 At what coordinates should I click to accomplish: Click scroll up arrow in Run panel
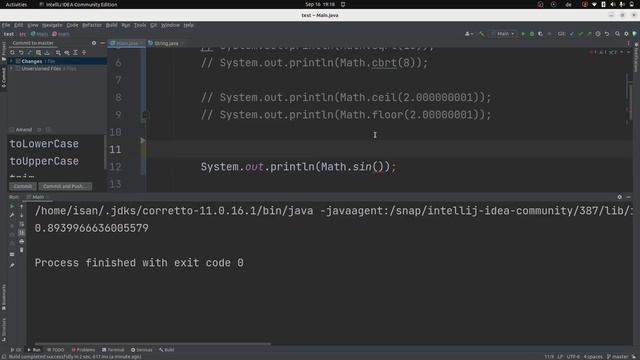(x=22, y=207)
